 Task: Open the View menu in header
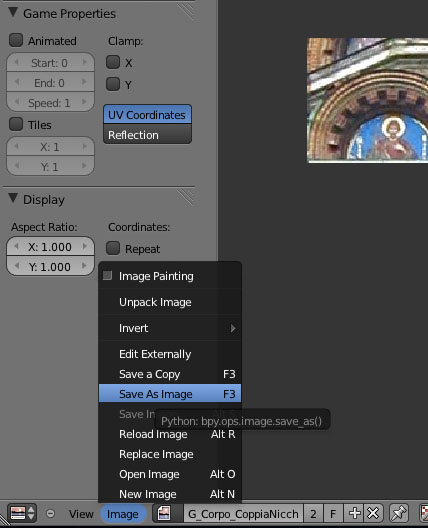[x=81, y=514]
